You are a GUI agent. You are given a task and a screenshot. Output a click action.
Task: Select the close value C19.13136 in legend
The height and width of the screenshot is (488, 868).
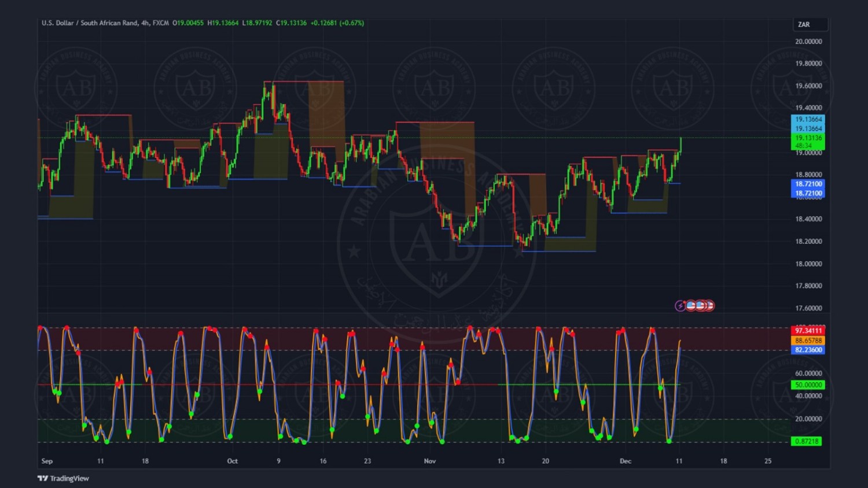(x=291, y=23)
